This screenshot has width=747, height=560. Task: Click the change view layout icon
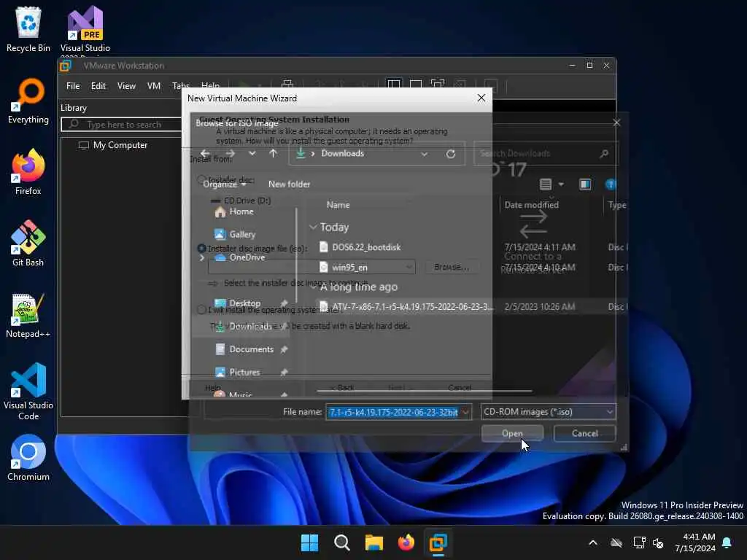[546, 184]
